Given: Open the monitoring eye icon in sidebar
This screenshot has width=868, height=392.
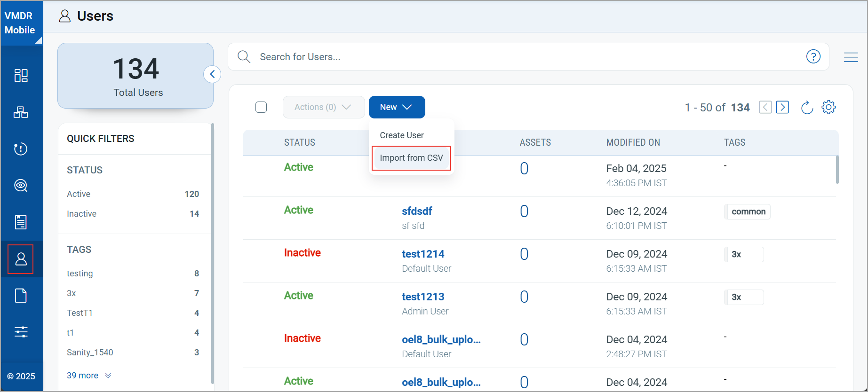Looking at the screenshot, I should click(21, 185).
